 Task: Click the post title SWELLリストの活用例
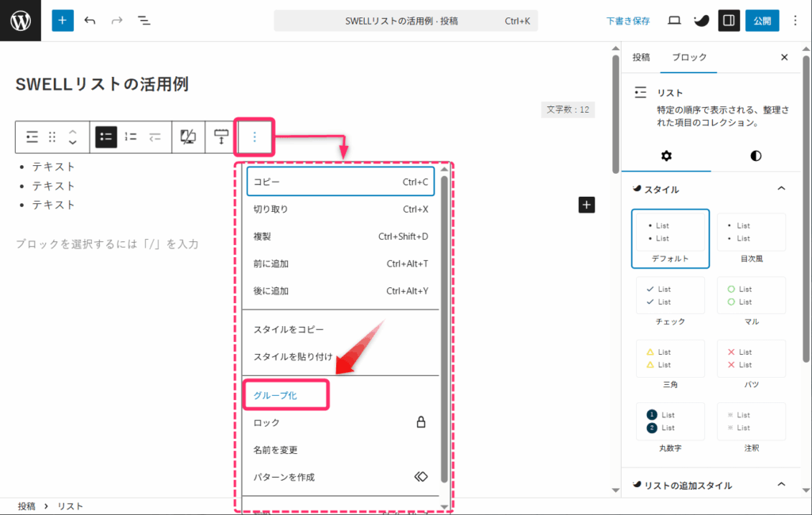point(102,84)
